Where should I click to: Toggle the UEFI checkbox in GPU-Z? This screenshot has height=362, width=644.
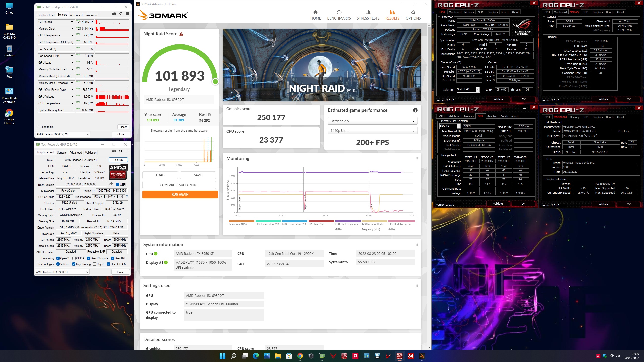[x=117, y=185]
